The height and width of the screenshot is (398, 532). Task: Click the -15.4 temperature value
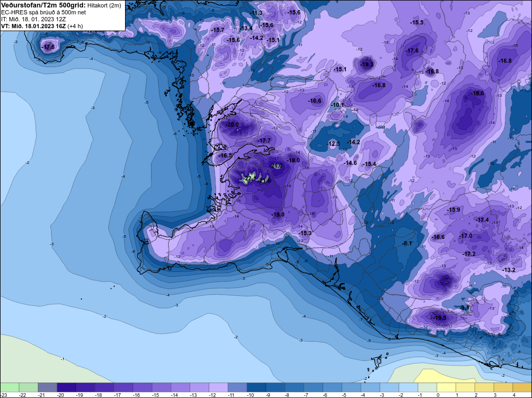click(x=370, y=164)
